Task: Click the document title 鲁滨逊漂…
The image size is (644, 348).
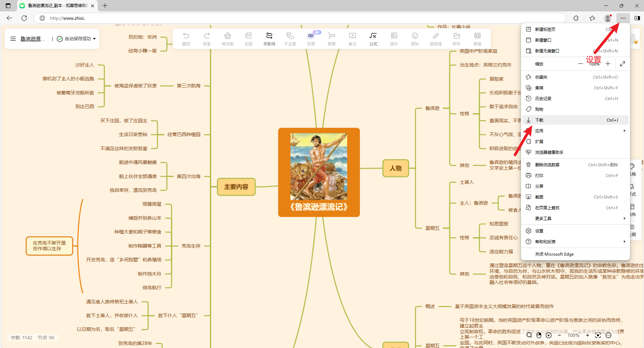Action: (x=33, y=39)
